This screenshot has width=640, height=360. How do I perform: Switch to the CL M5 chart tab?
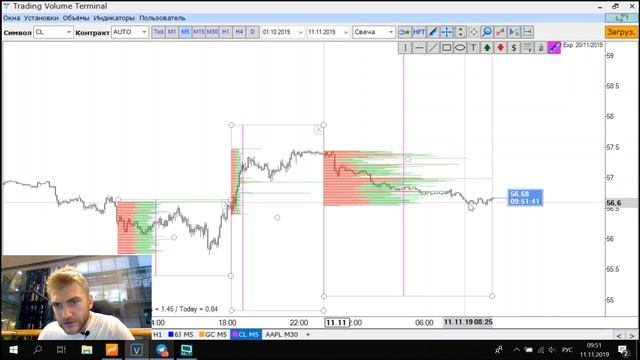pyautogui.click(x=246, y=335)
